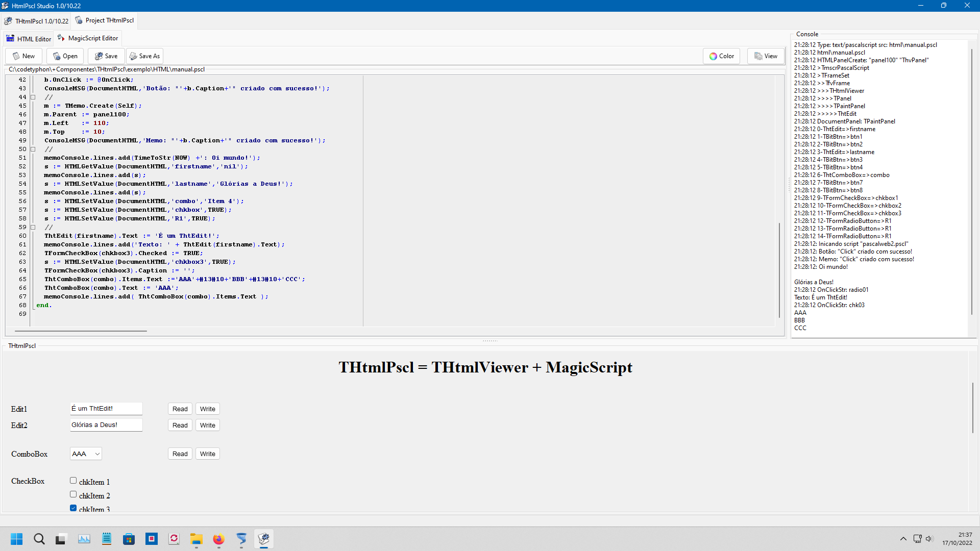The height and width of the screenshot is (551, 980).
Task: Click the file path label manual.pscl
Action: tap(107, 69)
